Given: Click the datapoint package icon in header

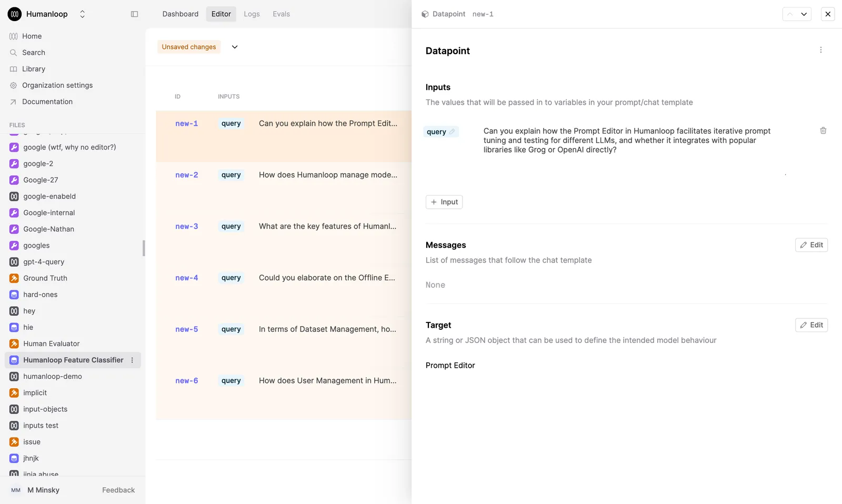Looking at the screenshot, I should tap(425, 14).
